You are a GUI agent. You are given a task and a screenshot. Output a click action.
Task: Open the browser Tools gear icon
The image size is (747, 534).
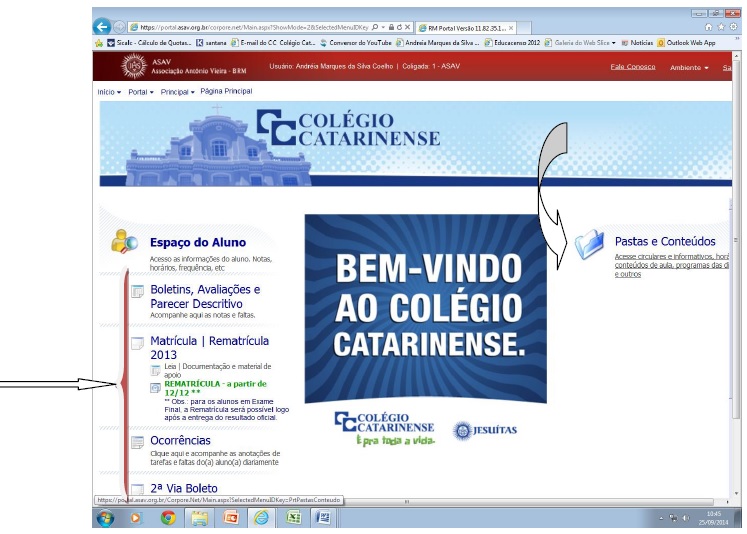(733, 27)
